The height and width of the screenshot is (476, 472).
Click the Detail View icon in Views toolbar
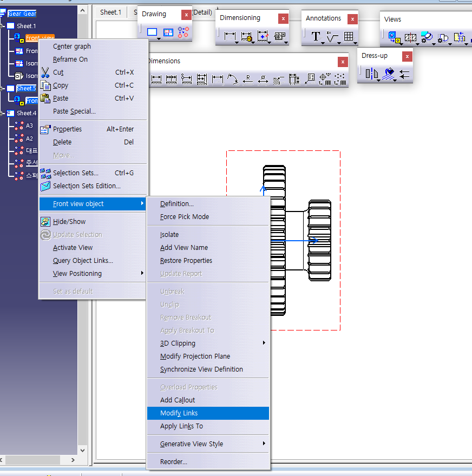pos(427,37)
